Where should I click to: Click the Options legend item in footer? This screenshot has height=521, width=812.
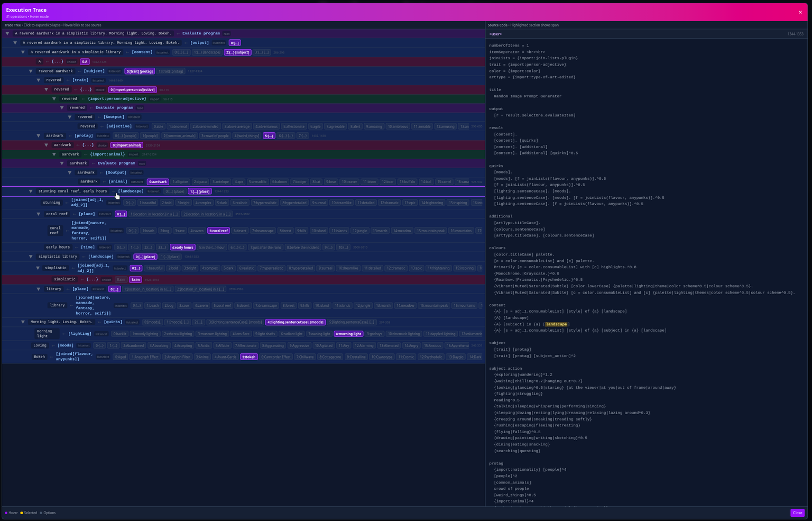point(48,513)
